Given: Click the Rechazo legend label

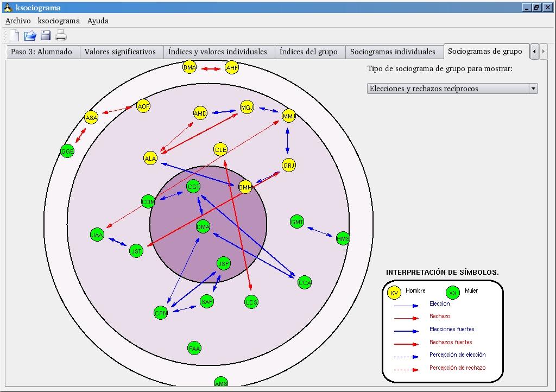Looking at the screenshot, I should pyautogui.click(x=440, y=316).
